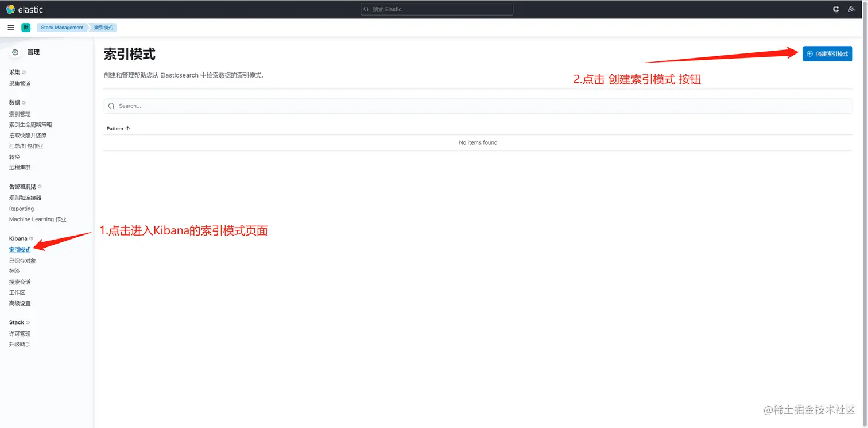Click the index pattern Search field
Screen dimensions: 868x428
[x=478, y=106]
